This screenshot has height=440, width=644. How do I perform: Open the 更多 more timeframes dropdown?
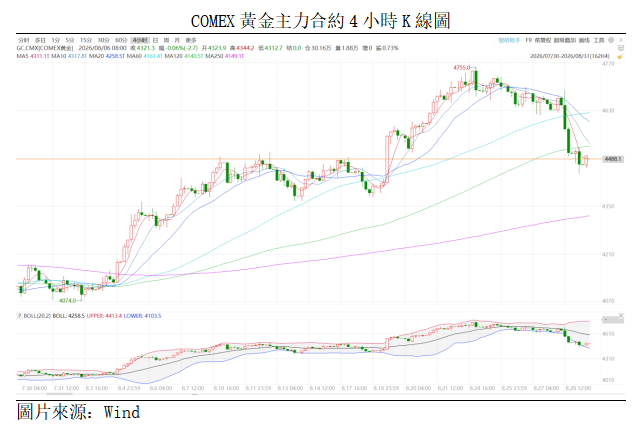[x=191, y=40]
